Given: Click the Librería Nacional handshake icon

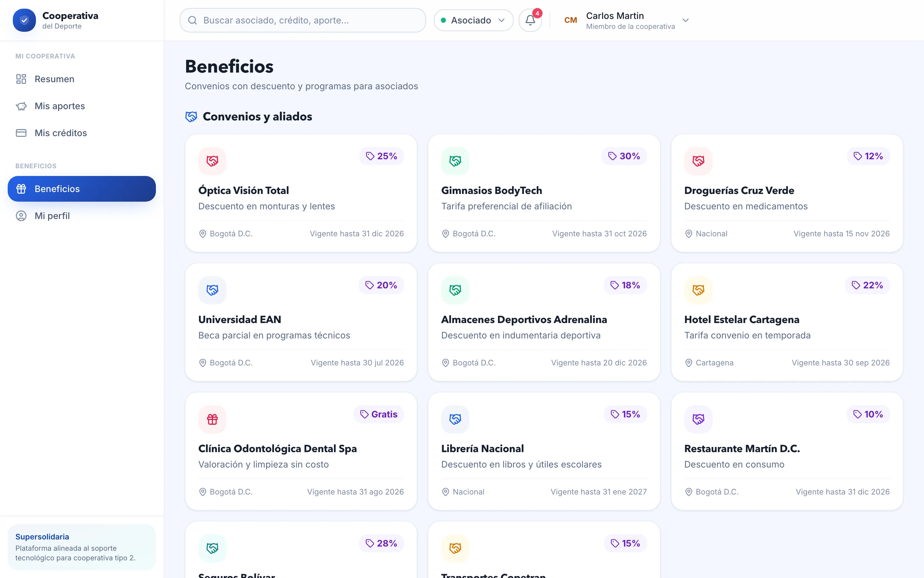Looking at the screenshot, I should click(455, 419).
